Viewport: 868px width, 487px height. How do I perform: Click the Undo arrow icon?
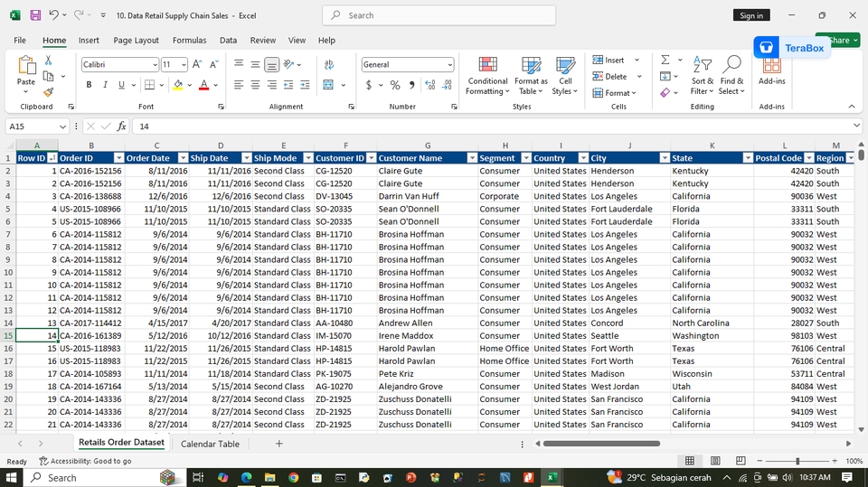tap(53, 15)
